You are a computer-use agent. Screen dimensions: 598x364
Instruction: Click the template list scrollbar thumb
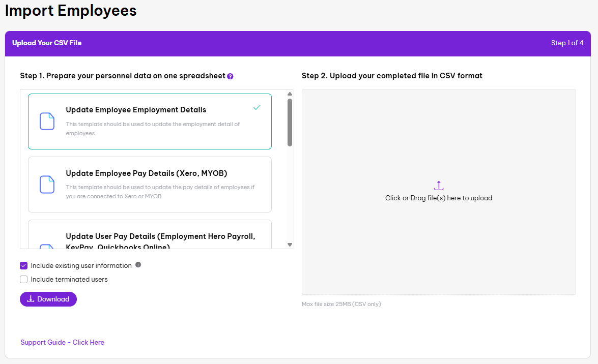pos(290,122)
